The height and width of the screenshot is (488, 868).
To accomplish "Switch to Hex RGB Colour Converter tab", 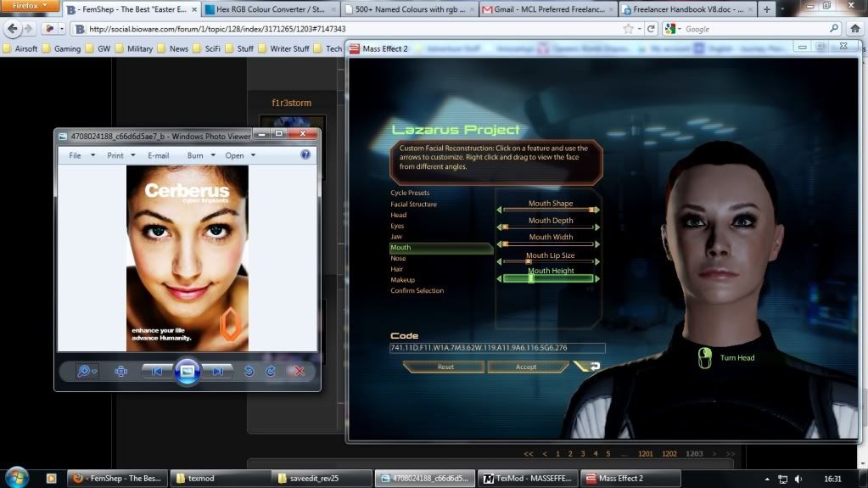I will click(270, 9).
